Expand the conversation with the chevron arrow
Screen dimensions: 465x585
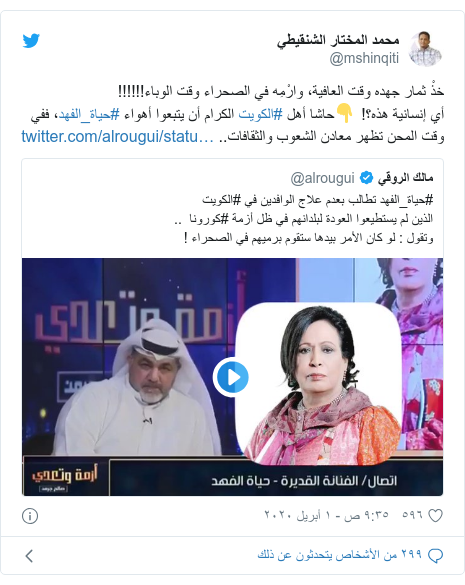29,556
